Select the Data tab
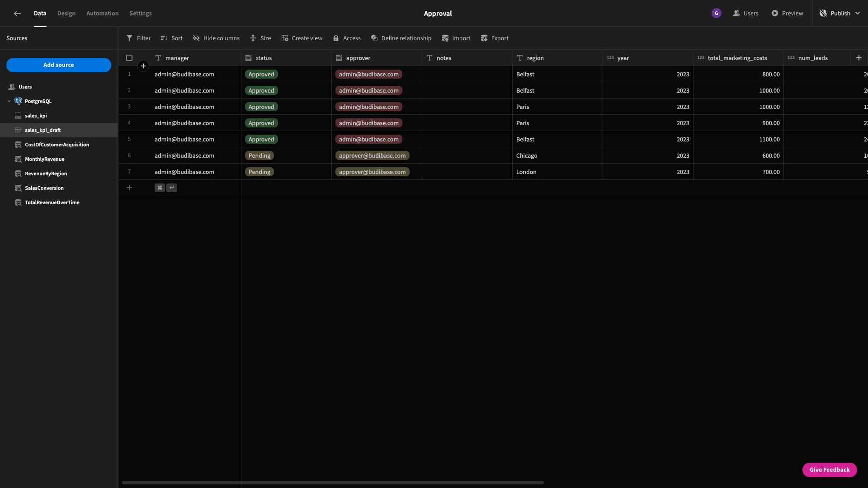Viewport: 868px width, 488px height. 40,13
